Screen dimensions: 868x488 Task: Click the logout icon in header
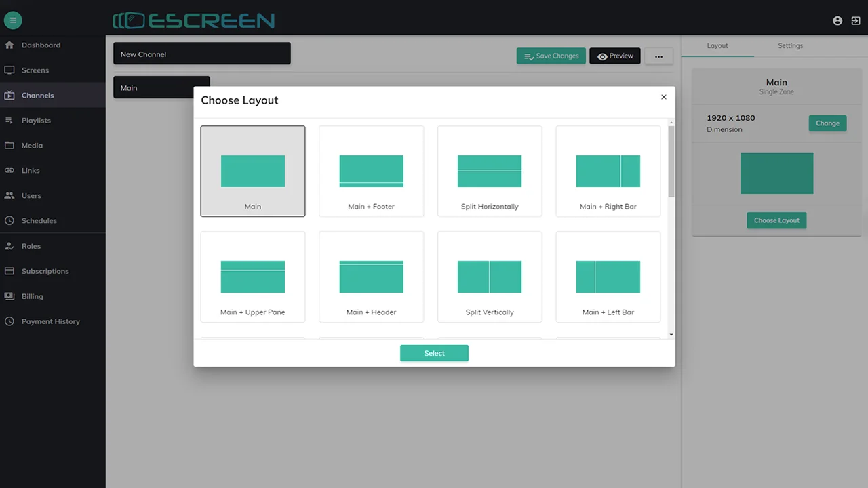[x=856, y=21]
